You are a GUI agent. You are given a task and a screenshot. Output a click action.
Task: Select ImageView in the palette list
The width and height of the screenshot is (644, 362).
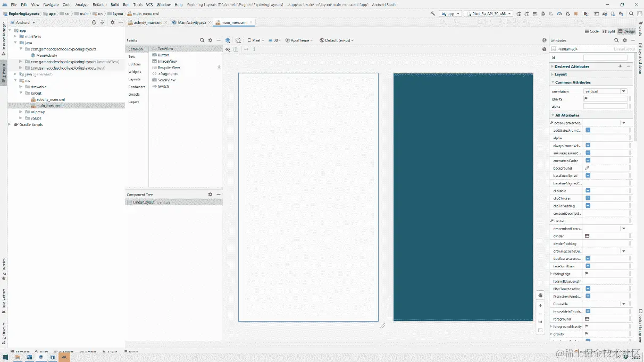pyautogui.click(x=167, y=61)
